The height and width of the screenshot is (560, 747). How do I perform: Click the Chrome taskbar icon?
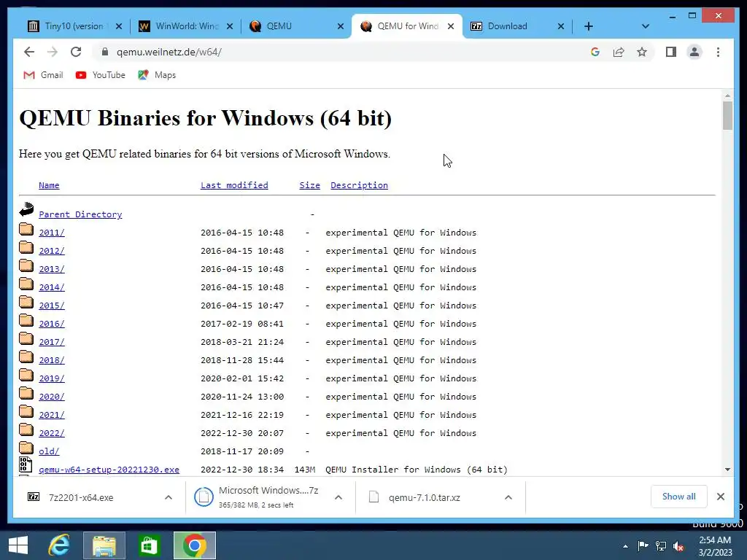coord(194,545)
